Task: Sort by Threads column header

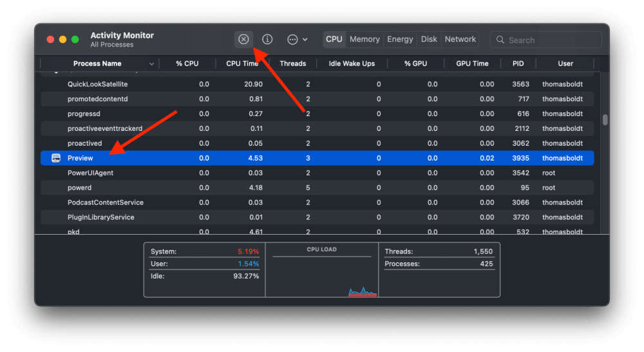Action: (x=293, y=64)
